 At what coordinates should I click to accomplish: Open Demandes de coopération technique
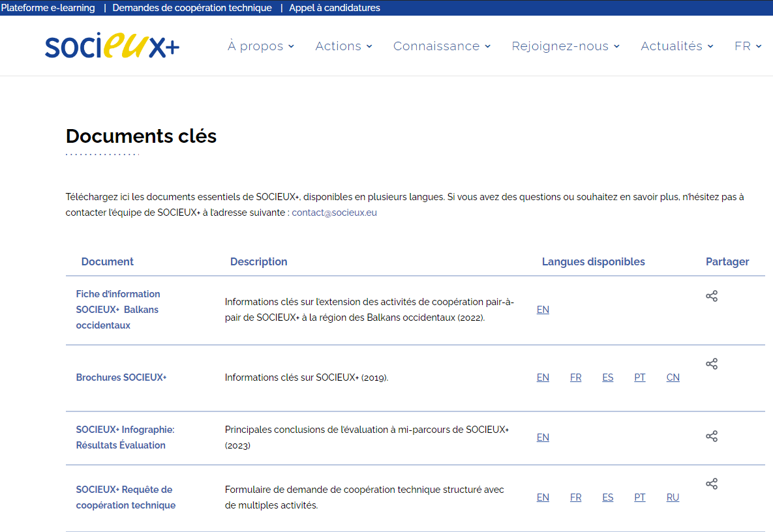(x=192, y=8)
